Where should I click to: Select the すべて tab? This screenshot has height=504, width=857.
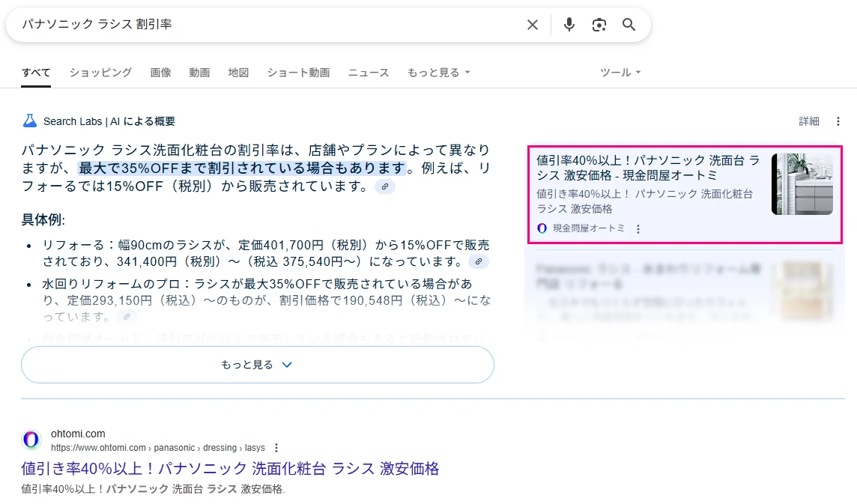pos(36,72)
